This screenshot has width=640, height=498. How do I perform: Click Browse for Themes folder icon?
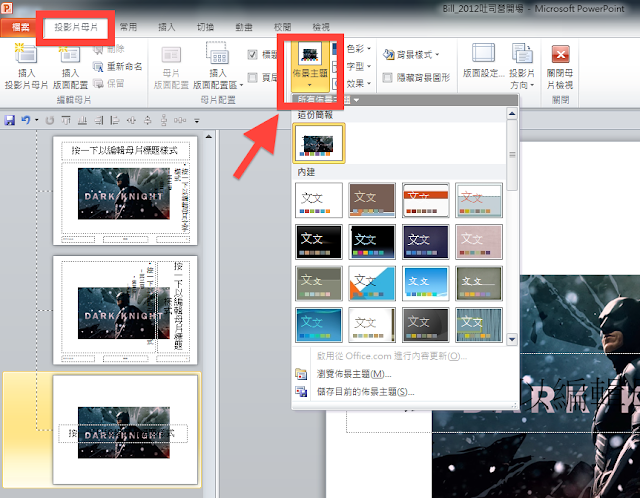click(x=301, y=374)
